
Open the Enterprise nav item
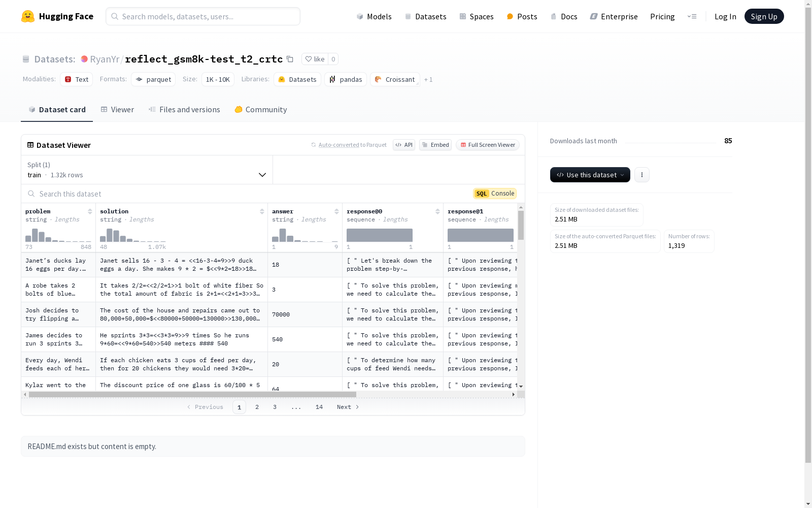614,16
